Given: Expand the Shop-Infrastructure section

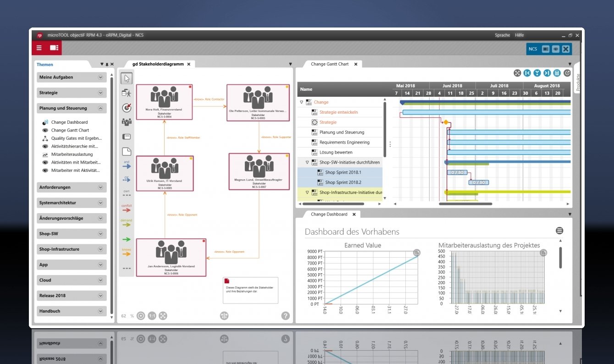Looking at the screenshot, I should click(x=100, y=249).
